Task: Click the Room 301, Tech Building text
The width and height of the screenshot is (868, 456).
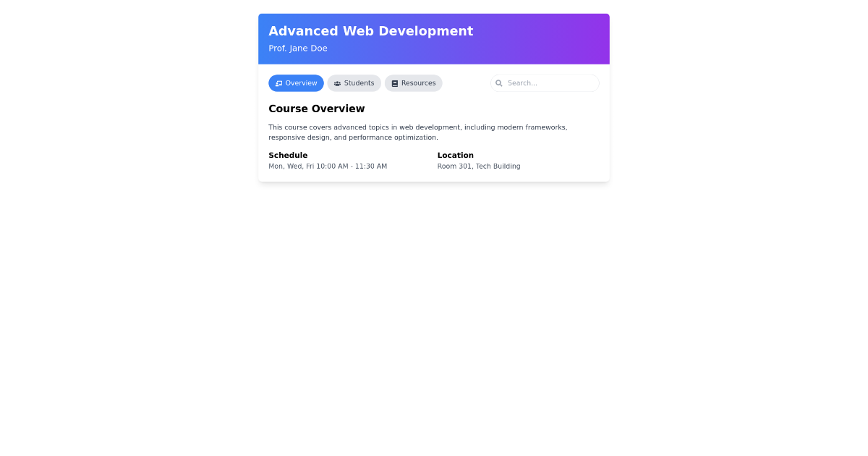Action: pos(478,166)
